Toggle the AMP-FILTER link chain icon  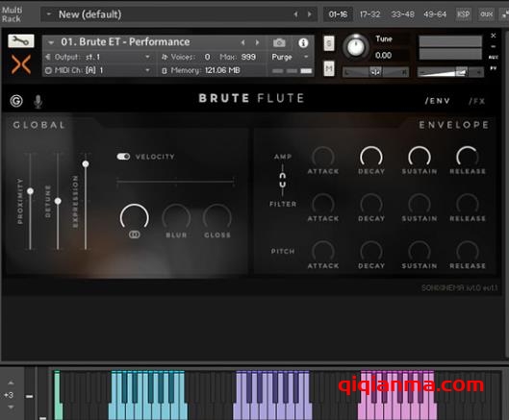tap(283, 180)
